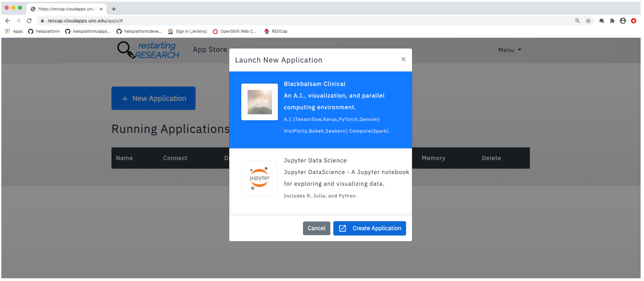
Task: Reload the page with refresh icon
Action: click(29, 21)
